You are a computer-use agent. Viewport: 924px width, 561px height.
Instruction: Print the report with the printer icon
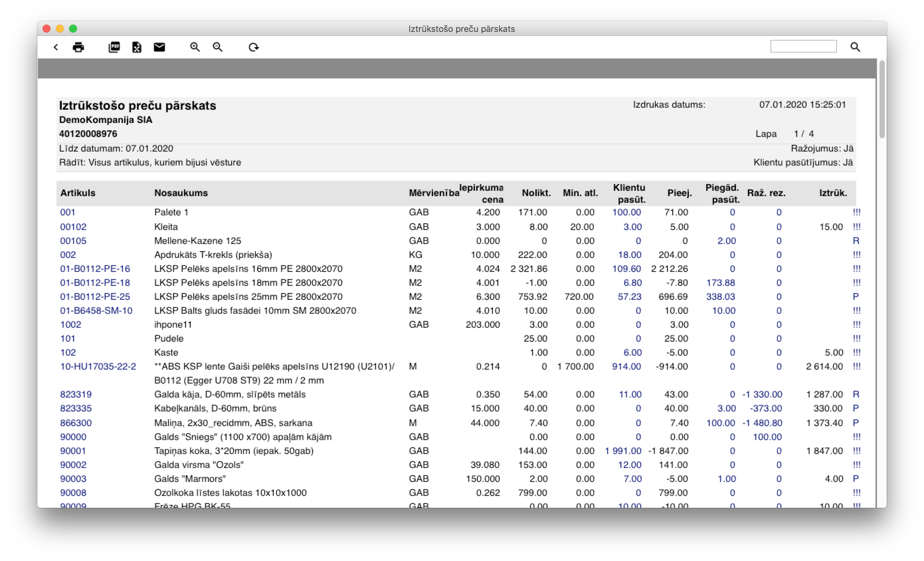click(78, 47)
